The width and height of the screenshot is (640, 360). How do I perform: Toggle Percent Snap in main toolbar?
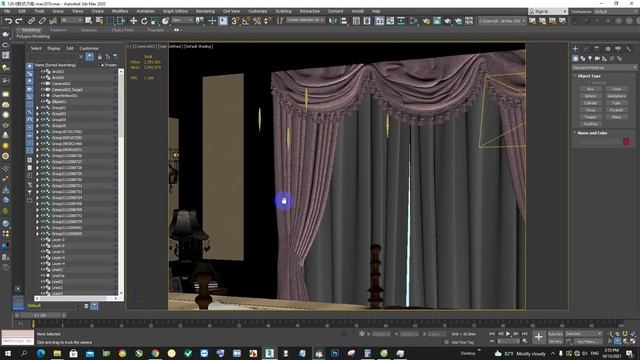(257, 20)
